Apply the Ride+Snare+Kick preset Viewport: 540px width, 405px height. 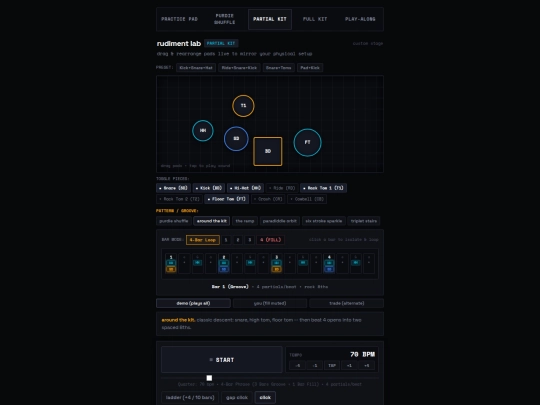point(239,68)
